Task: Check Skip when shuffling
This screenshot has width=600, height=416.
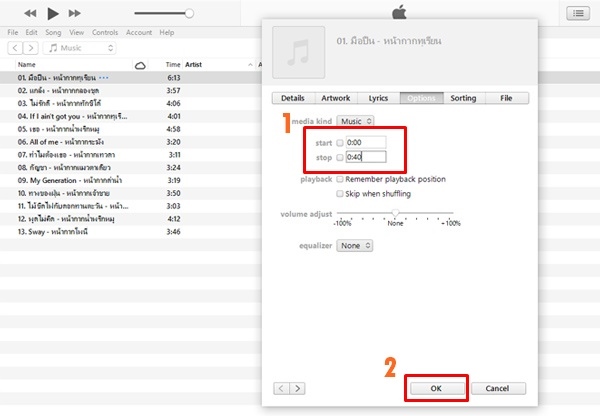Action: tap(340, 194)
